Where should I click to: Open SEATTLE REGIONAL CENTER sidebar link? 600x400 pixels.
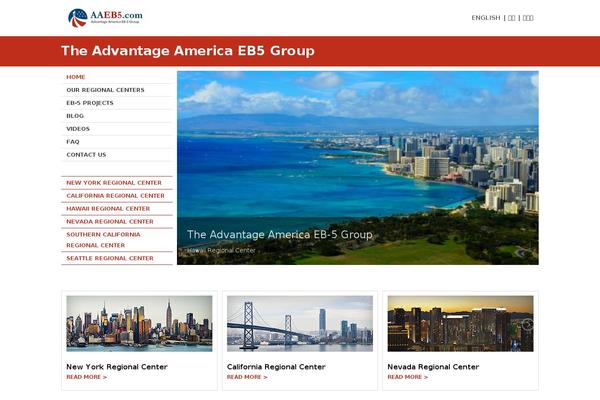110,259
